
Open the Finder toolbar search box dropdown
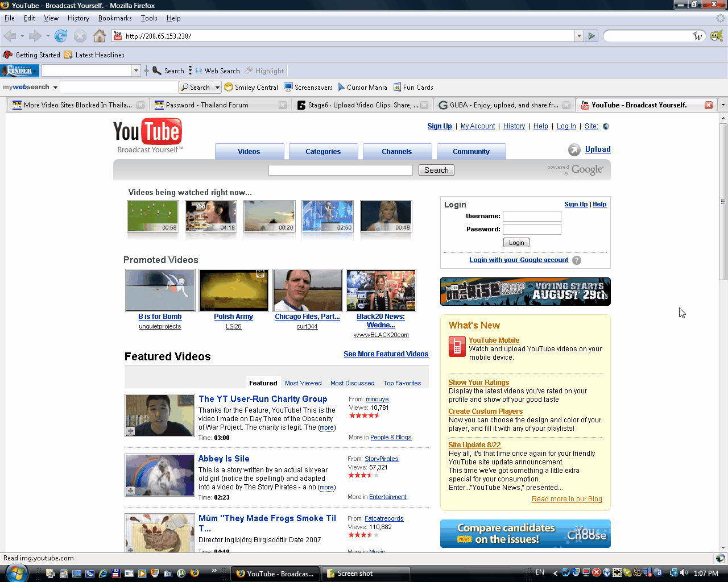coord(136,70)
